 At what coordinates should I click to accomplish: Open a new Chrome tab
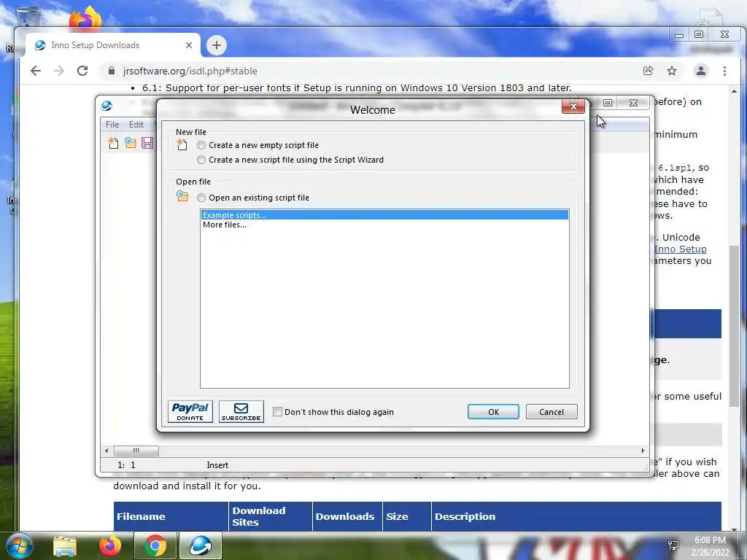[216, 45]
